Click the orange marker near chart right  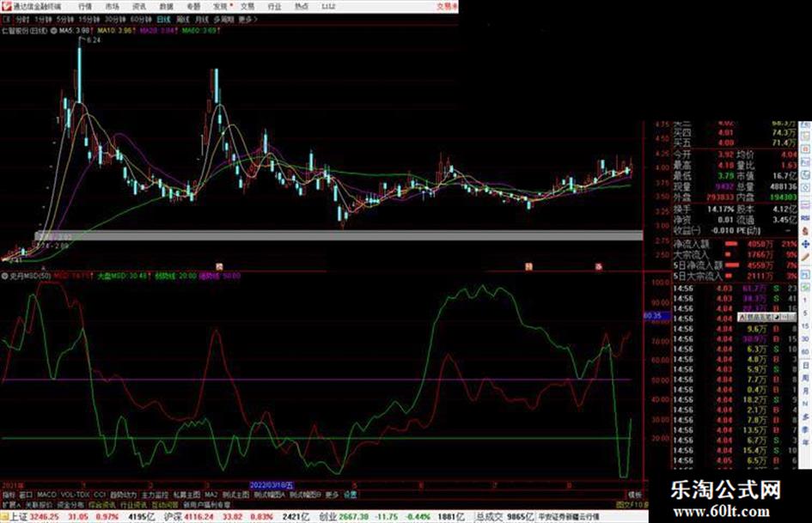528,267
